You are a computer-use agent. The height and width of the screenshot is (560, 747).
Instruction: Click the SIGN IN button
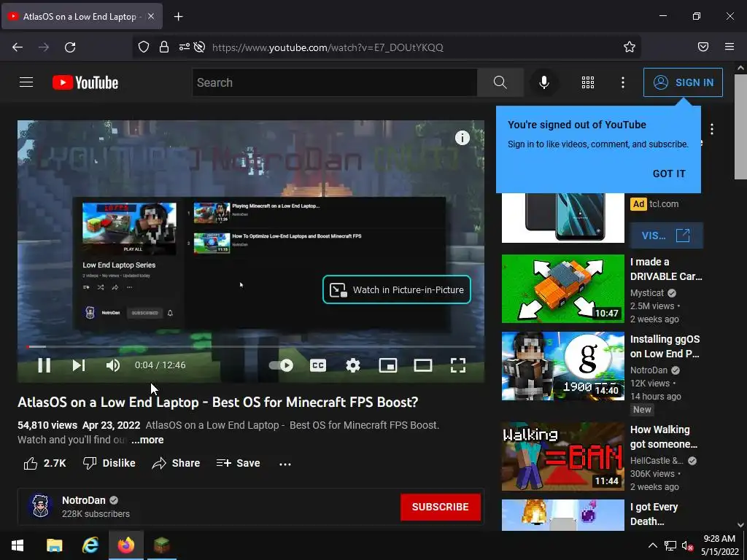(x=683, y=82)
